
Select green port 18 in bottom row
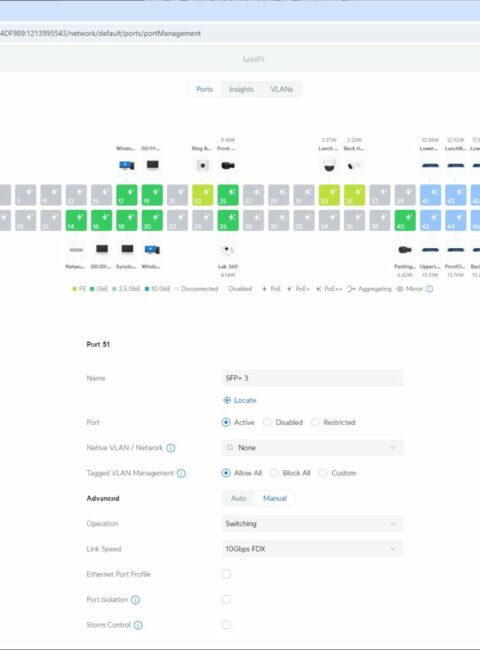(127, 221)
